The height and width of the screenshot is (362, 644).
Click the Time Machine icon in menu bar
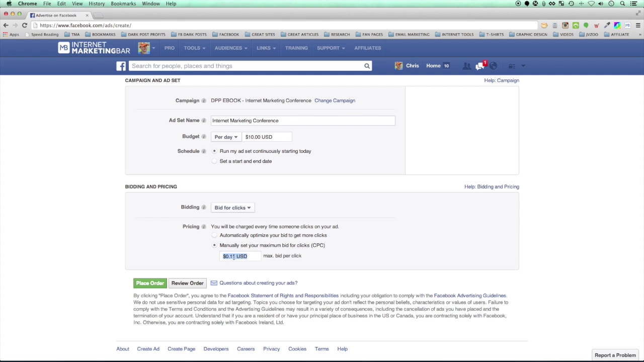(571, 4)
